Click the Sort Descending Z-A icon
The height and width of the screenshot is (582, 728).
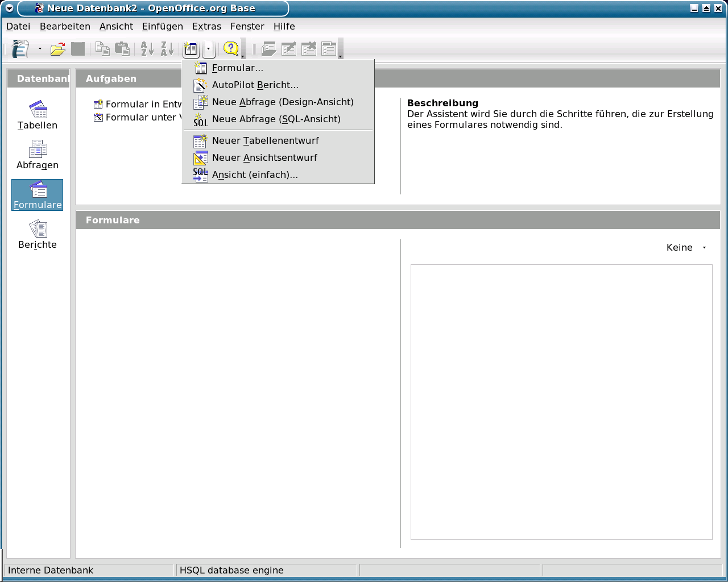167,49
